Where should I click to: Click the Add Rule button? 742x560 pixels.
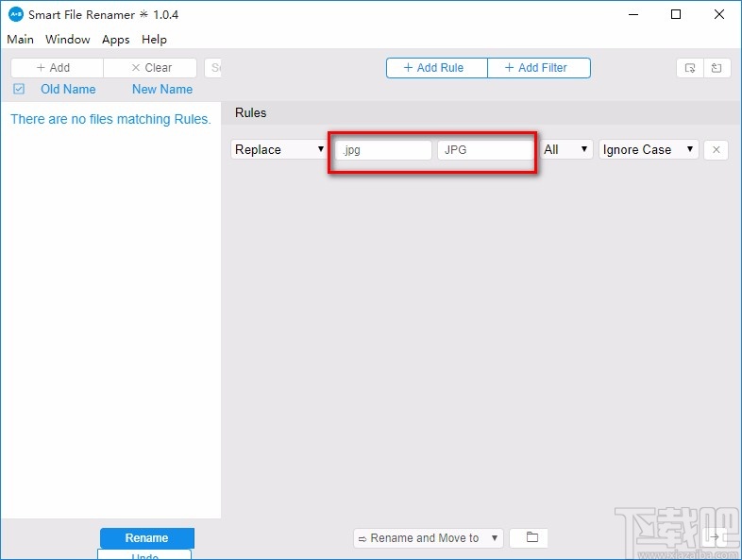pos(437,68)
